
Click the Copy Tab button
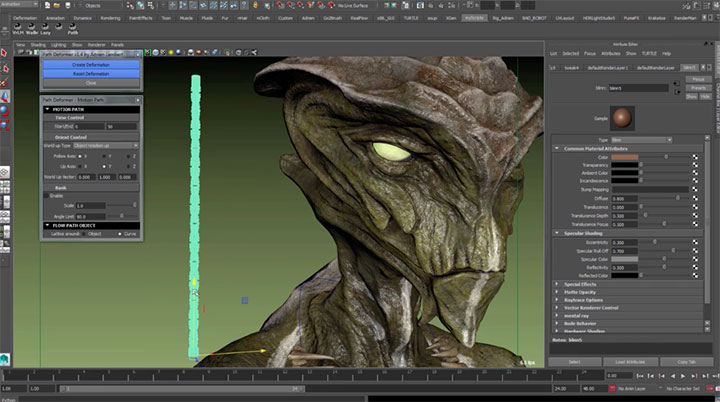[x=686, y=362]
